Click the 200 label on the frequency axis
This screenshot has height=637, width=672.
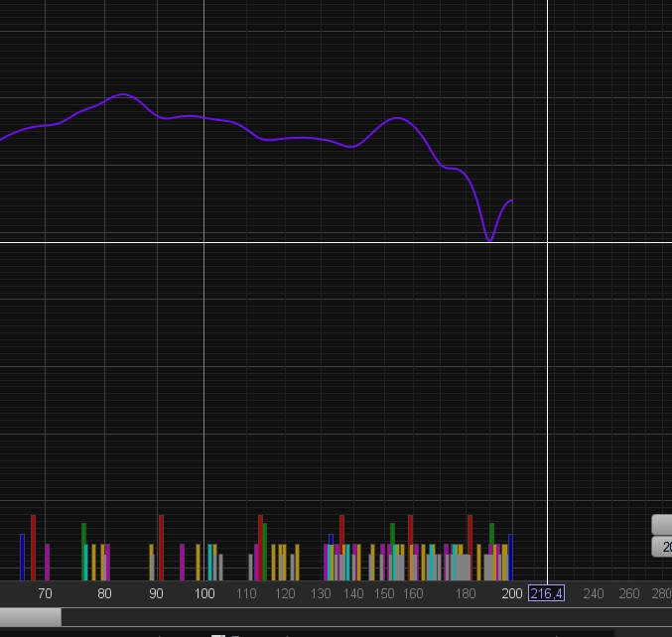pyautogui.click(x=511, y=593)
